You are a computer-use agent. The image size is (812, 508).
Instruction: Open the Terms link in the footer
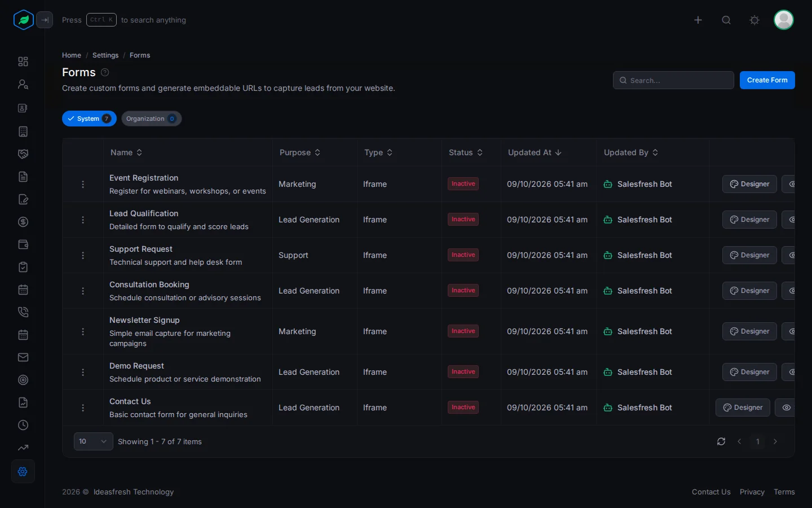click(x=784, y=492)
